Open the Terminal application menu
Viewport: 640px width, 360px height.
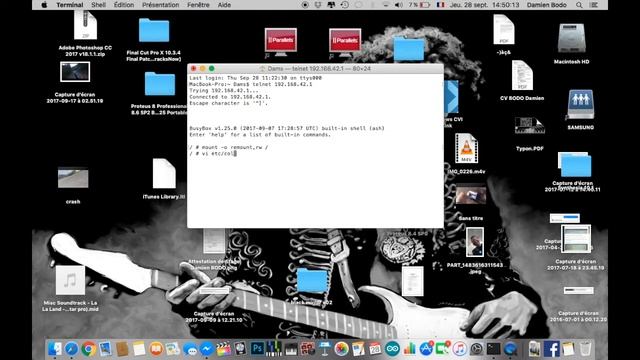tap(70, 5)
